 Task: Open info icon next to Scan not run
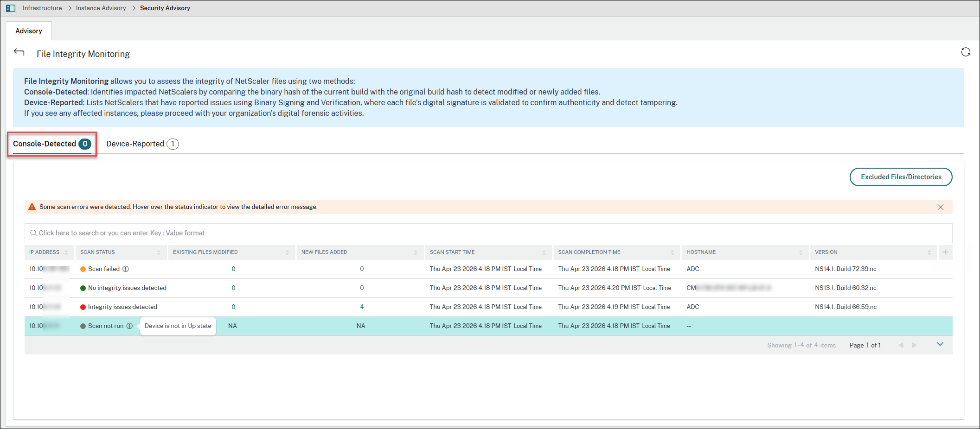(130, 326)
